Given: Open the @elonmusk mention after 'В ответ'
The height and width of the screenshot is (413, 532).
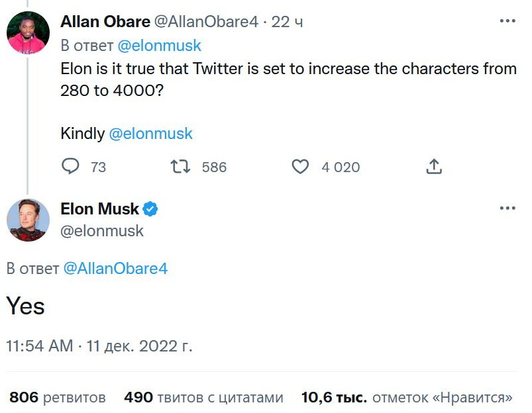Looking at the screenshot, I should click(159, 46).
